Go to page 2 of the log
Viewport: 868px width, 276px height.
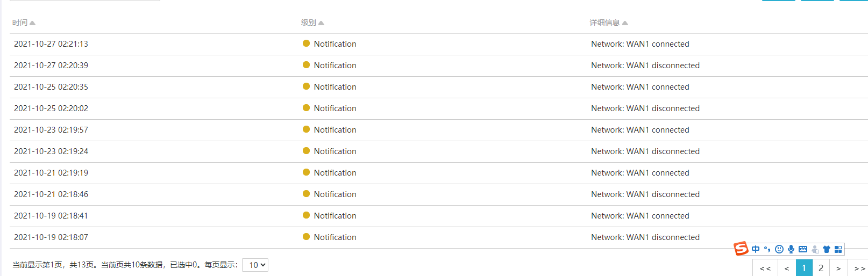click(821, 268)
